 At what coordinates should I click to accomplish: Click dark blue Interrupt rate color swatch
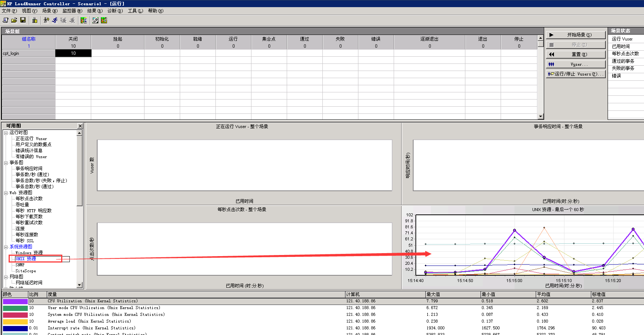(15, 328)
